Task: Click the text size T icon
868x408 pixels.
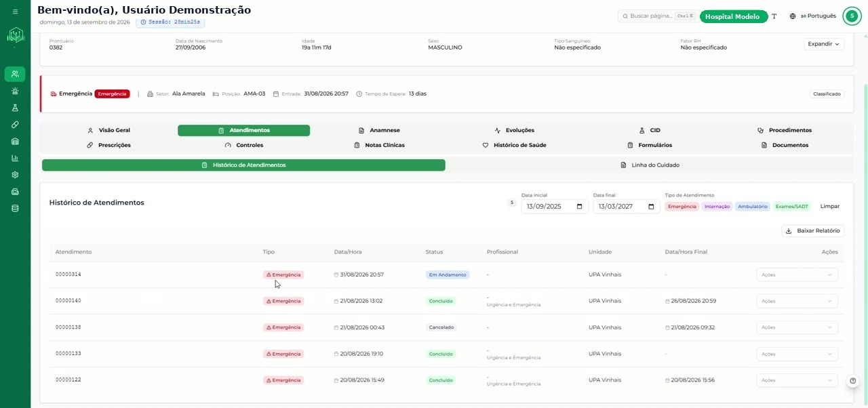Action: [x=774, y=16]
